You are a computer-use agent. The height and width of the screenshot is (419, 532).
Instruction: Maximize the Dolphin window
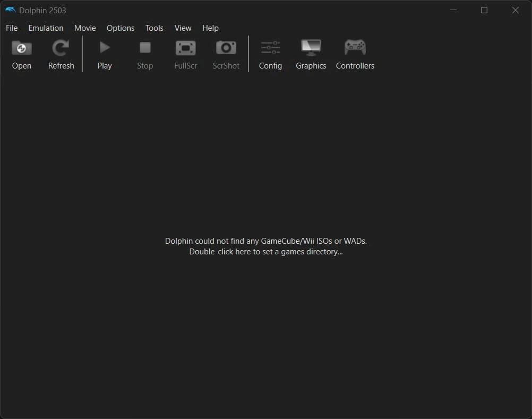484,10
